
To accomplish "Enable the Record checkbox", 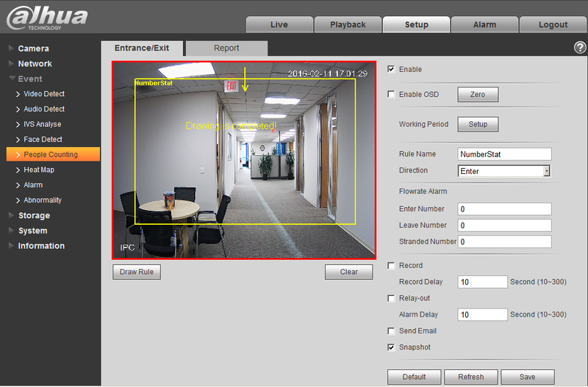I will [x=391, y=265].
